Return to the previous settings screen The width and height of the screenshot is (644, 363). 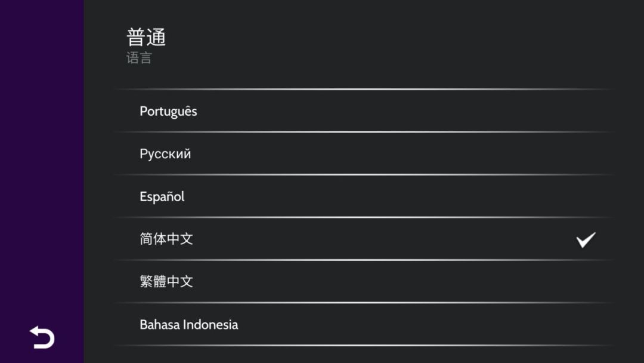coord(42,337)
